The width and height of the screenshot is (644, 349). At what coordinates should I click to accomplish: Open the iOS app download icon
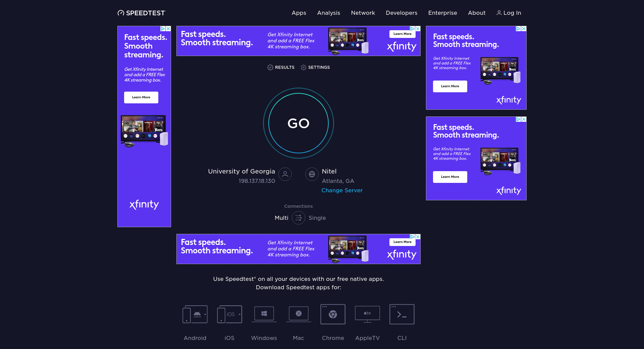pyautogui.click(x=229, y=314)
